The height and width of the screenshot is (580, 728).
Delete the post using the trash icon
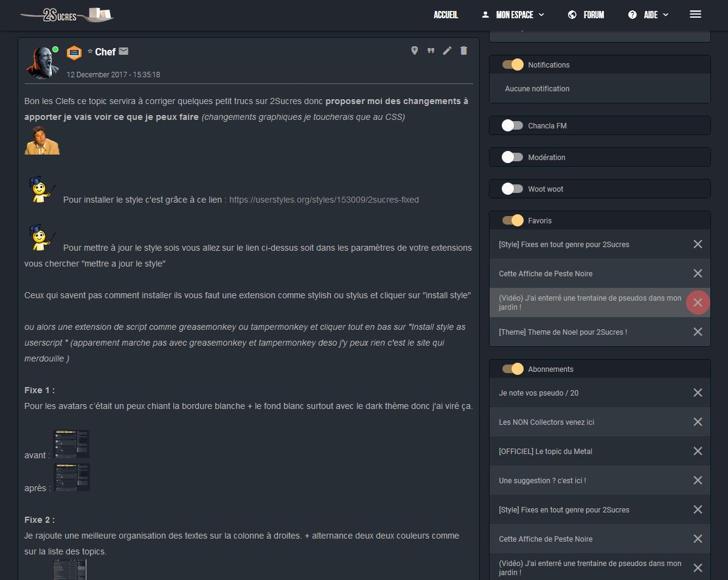463,51
